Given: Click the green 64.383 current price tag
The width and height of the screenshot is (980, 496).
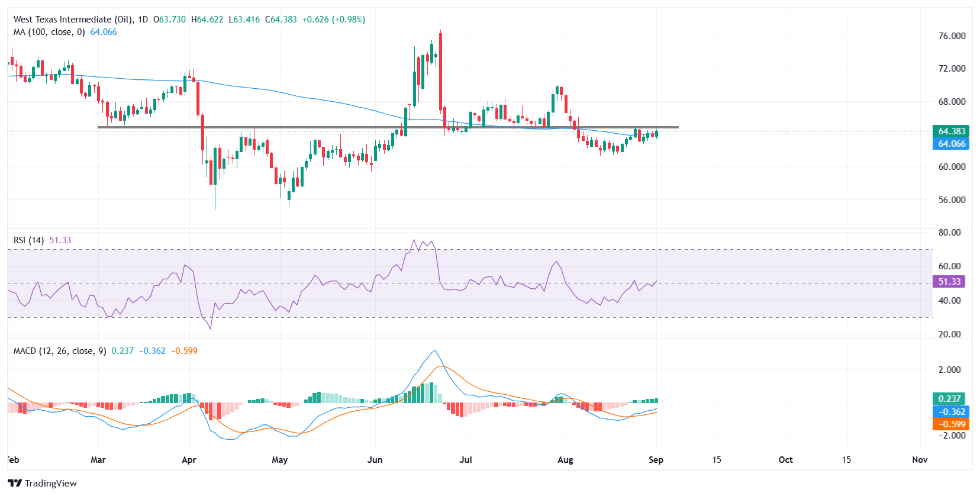Looking at the screenshot, I should (x=951, y=131).
